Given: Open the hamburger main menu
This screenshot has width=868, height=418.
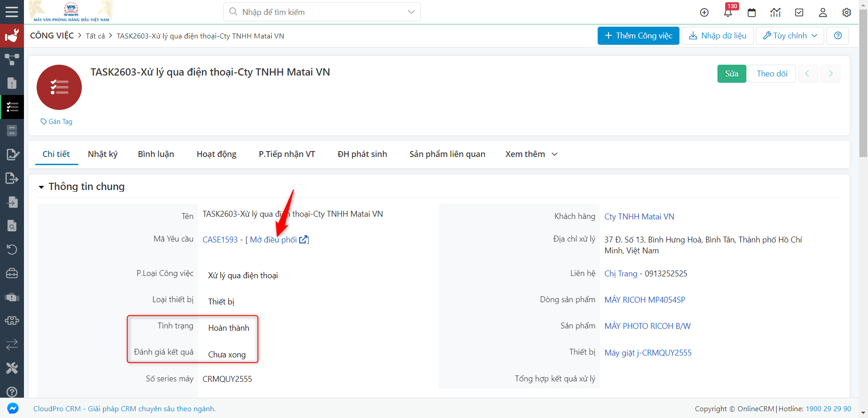Looking at the screenshot, I should tap(12, 12).
